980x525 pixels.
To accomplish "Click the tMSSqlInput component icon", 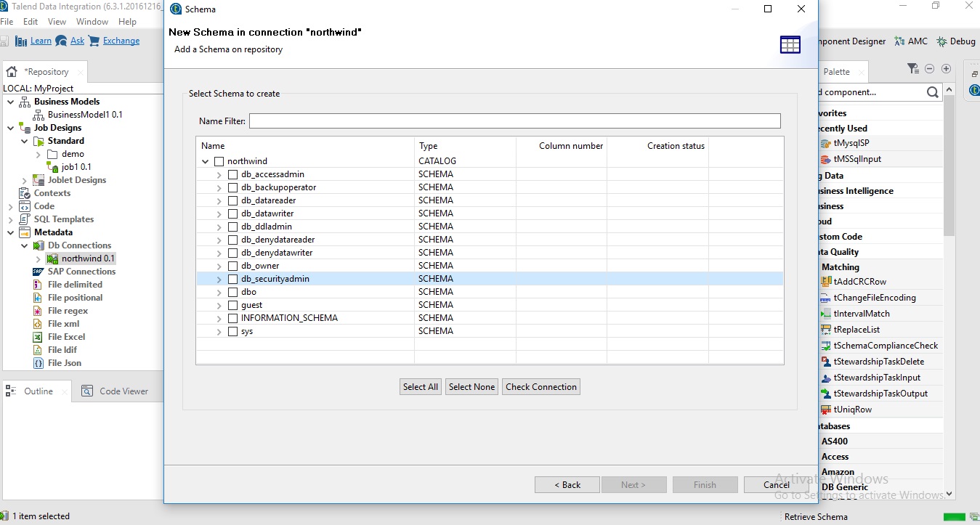I will point(825,159).
